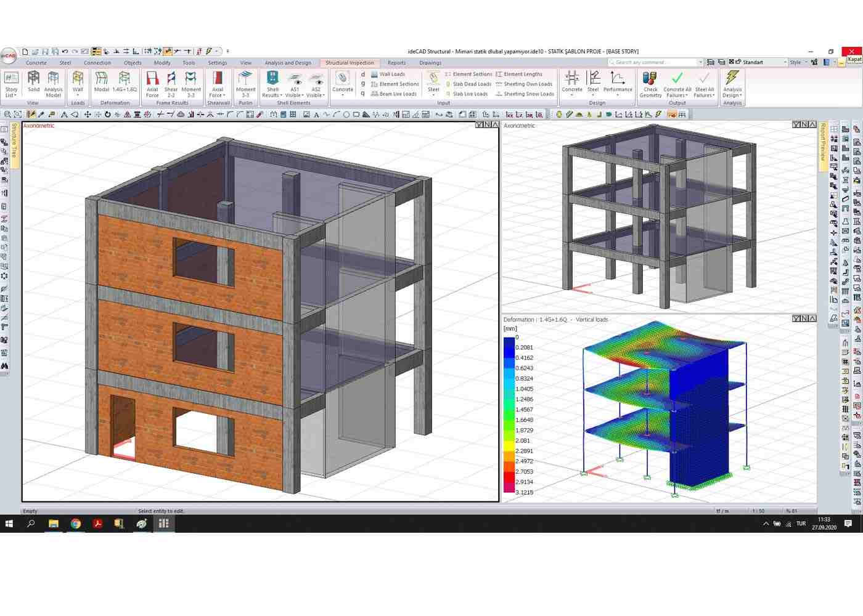Display frame Axial Force diagram

tap(152, 84)
